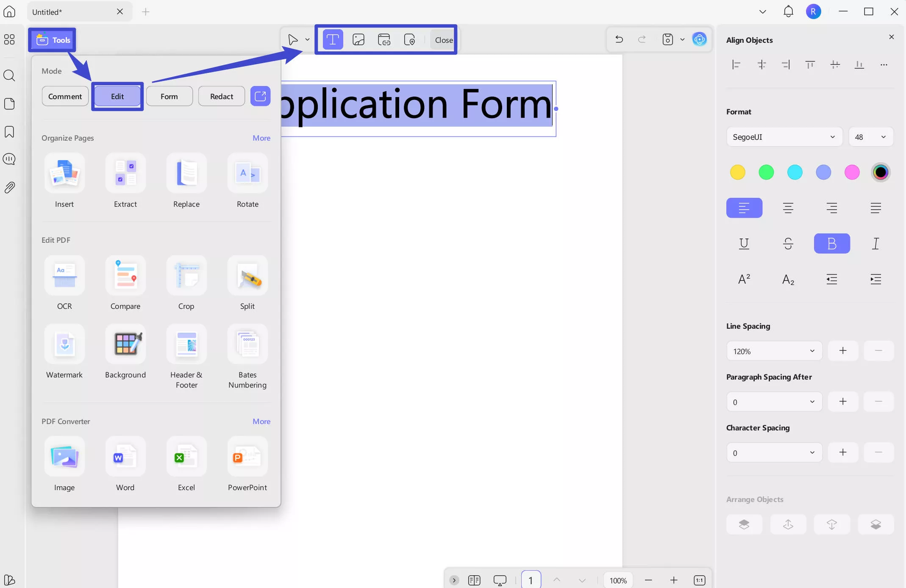Screen dimensions: 906x588
Task: Open the Watermark tool
Action: pos(64,344)
